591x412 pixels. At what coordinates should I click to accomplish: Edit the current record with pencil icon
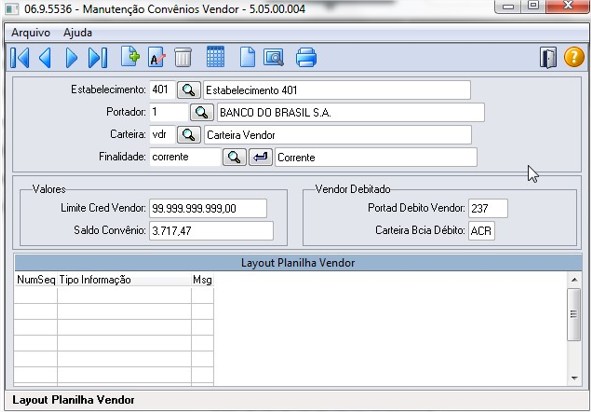pos(157,57)
